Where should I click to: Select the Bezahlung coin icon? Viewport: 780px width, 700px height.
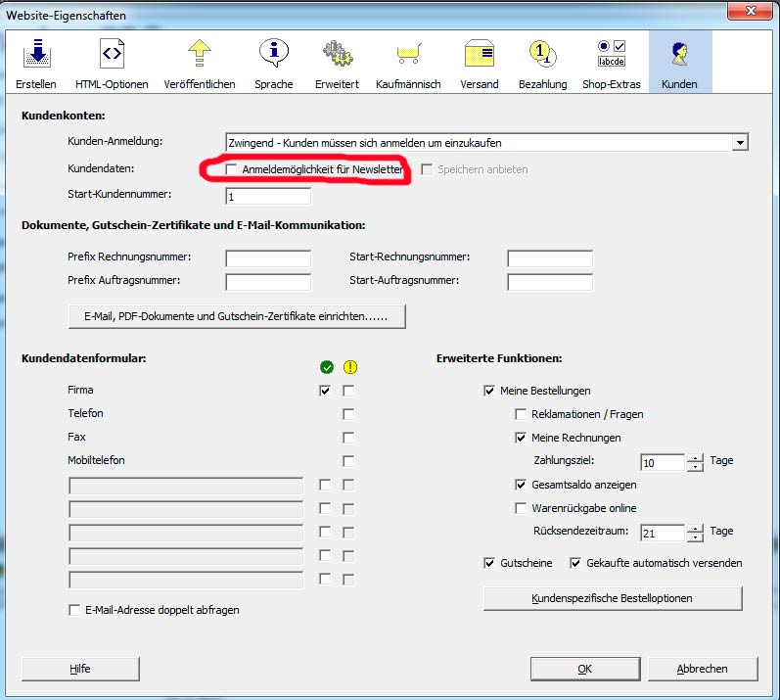pyautogui.click(x=542, y=54)
